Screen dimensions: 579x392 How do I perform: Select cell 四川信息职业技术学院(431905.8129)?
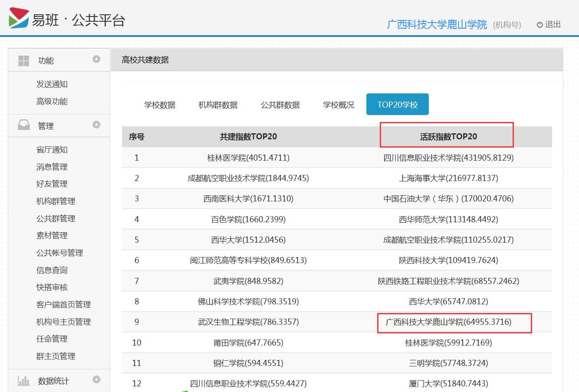click(448, 158)
